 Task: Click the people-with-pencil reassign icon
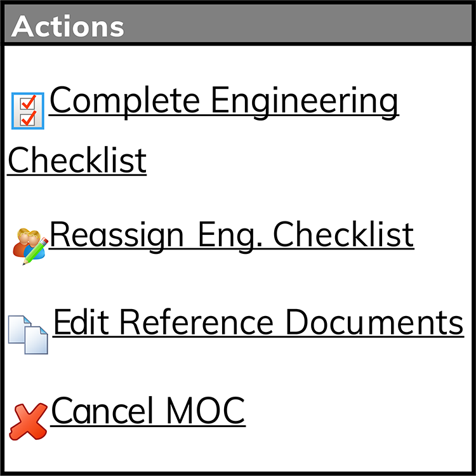[x=30, y=246]
